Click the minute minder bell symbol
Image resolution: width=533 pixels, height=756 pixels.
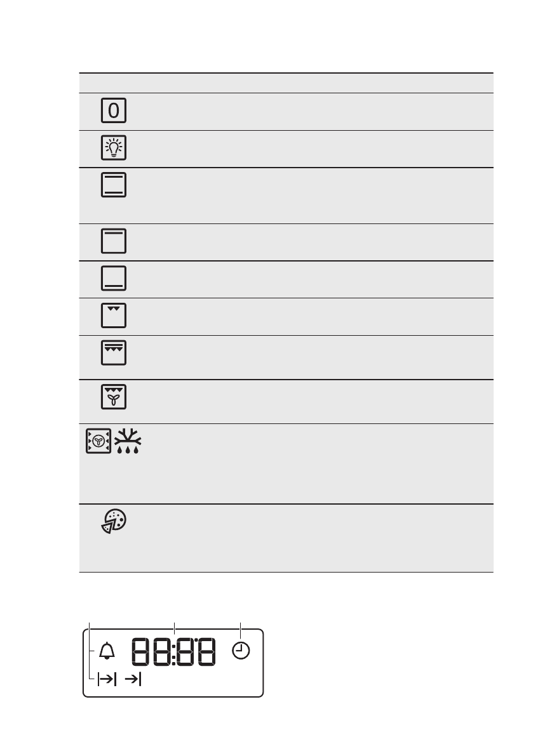click(x=107, y=651)
